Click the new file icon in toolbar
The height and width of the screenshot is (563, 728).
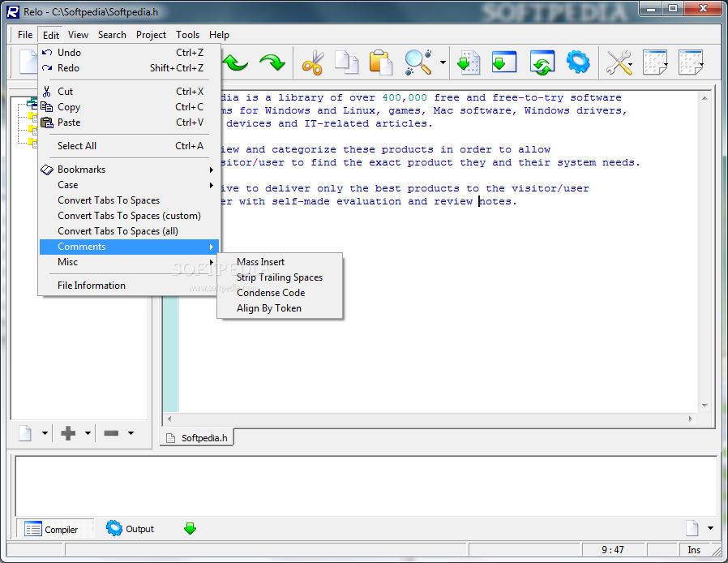28,62
